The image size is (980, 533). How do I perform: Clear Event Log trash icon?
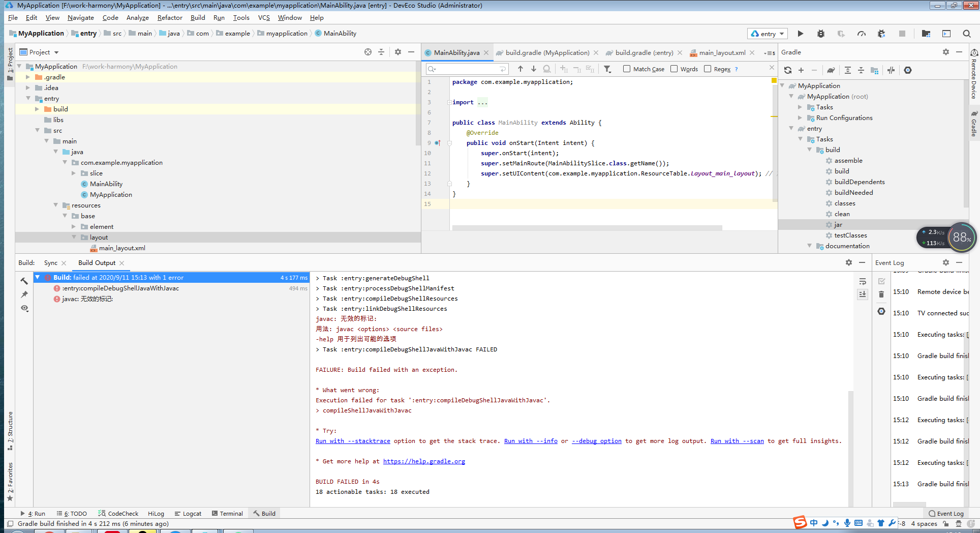(x=881, y=294)
